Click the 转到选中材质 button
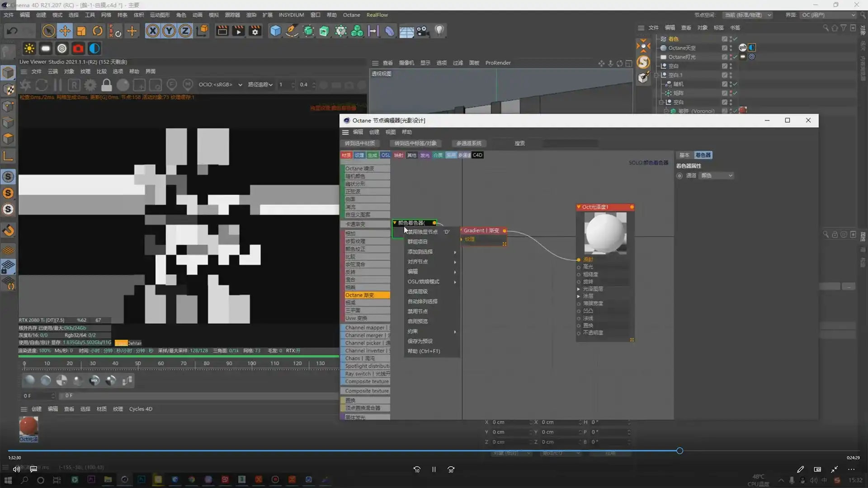This screenshot has height=488, width=868. [360, 143]
